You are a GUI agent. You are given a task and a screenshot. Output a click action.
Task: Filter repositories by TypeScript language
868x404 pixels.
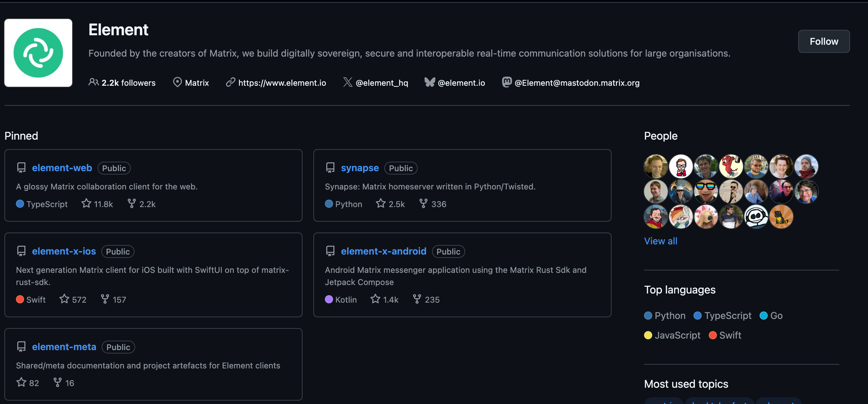tap(723, 316)
